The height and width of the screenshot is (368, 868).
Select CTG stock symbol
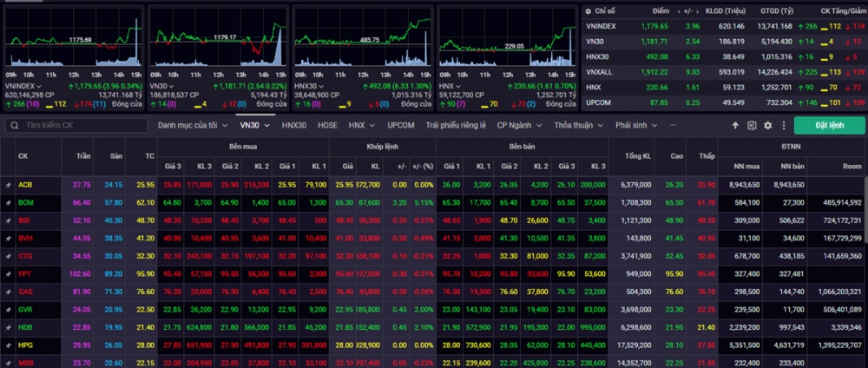25,256
